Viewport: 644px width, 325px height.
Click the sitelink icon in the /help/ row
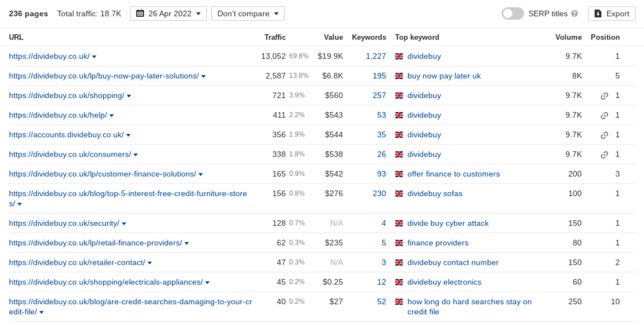[x=604, y=116]
